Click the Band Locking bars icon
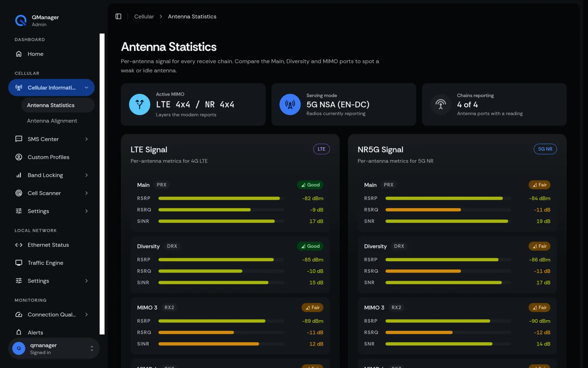This screenshot has width=588, height=368. pos(19,175)
